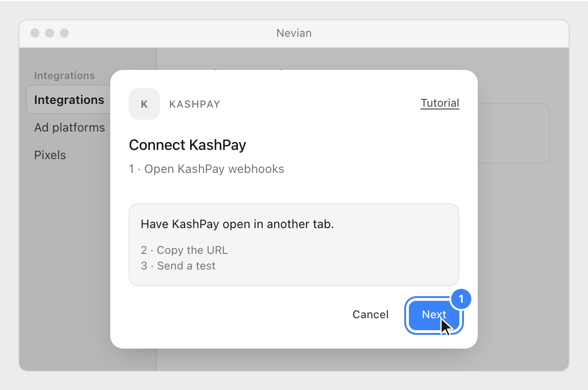
Task: Select Integrations in the sidebar
Action: coord(69,100)
